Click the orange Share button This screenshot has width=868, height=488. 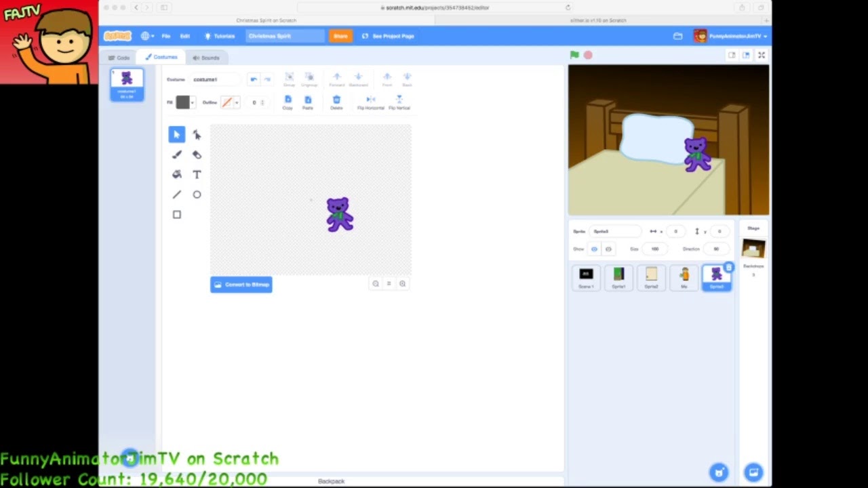pos(340,36)
